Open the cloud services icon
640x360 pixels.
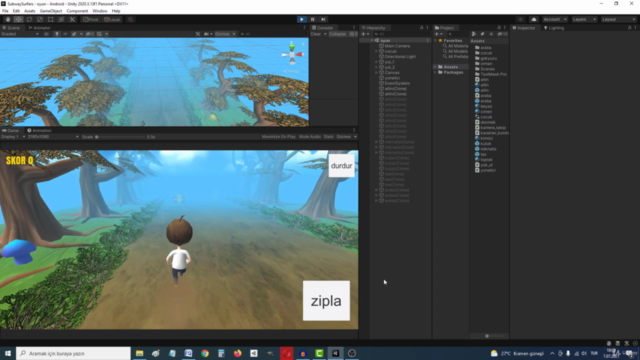pos(533,19)
